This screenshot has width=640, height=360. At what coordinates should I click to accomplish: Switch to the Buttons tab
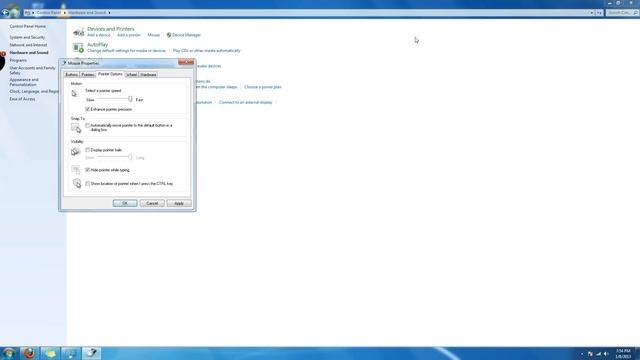[71, 75]
